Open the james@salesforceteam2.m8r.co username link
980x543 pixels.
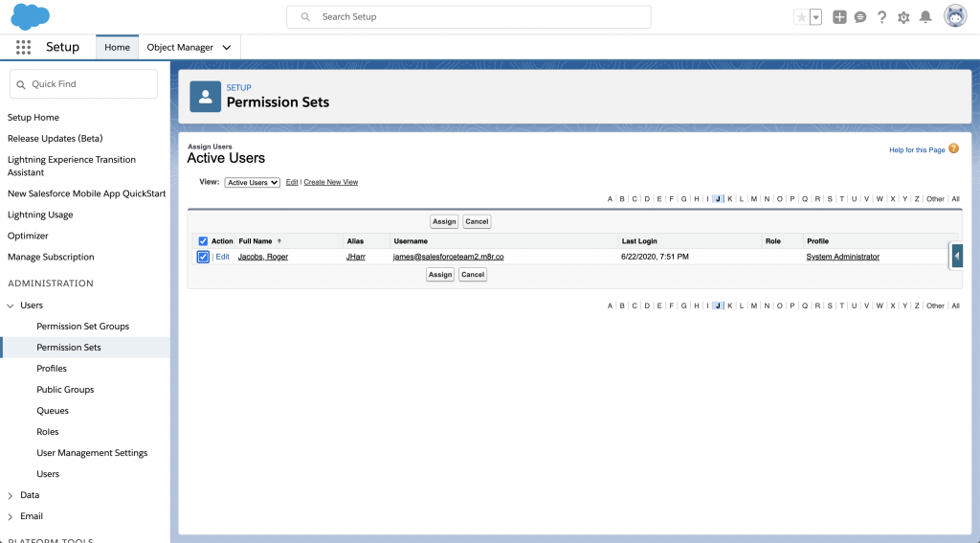pyautogui.click(x=448, y=257)
